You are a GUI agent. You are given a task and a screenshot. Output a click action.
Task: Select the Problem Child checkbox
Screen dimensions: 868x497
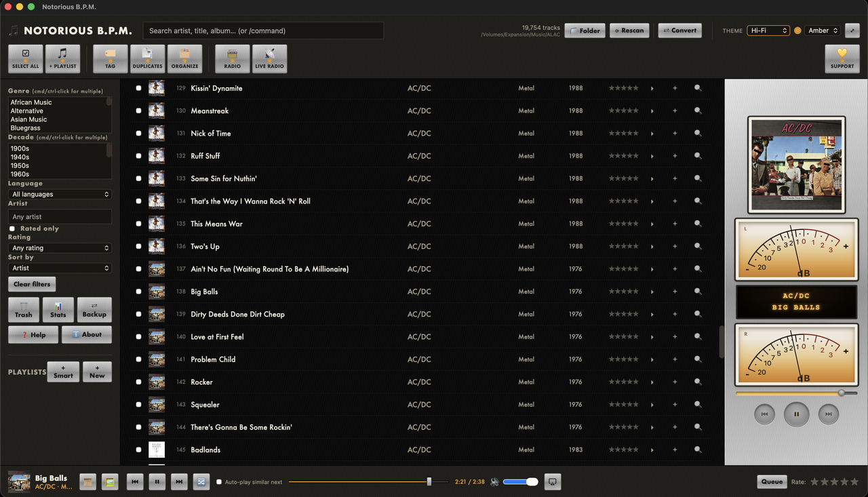click(x=138, y=359)
